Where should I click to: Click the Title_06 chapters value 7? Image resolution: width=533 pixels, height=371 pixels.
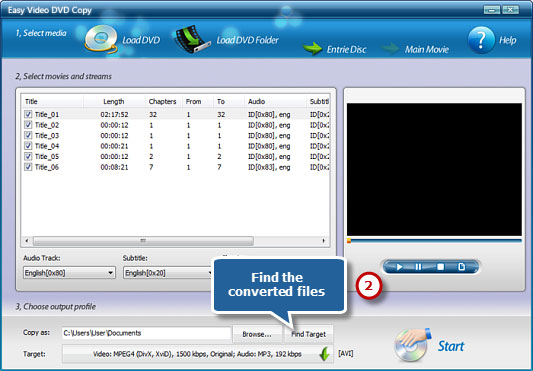pyautogui.click(x=151, y=167)
